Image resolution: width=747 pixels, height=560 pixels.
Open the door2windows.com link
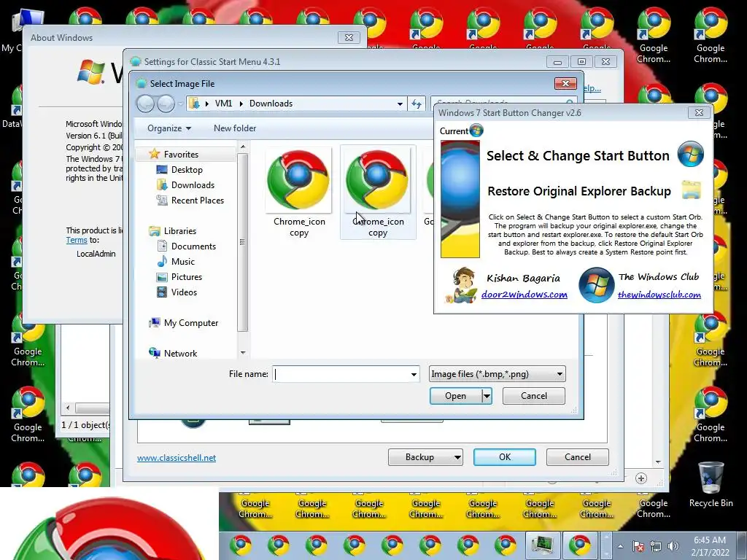point(524,295)
